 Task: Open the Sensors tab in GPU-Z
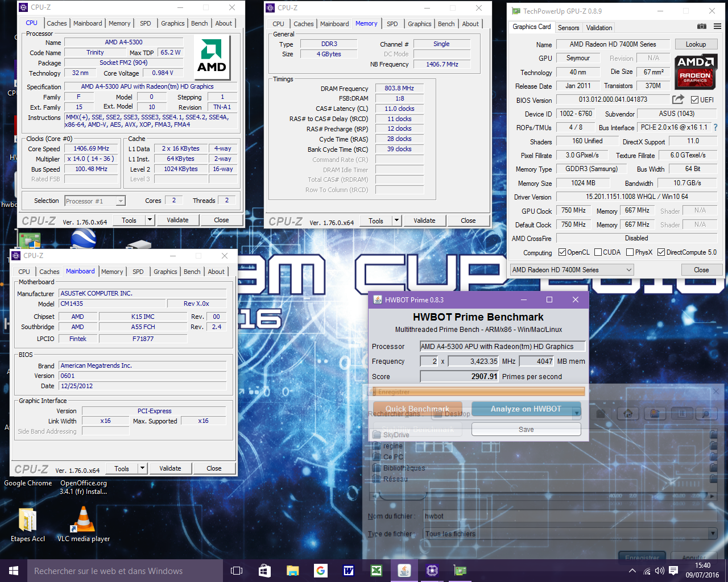click(x=568, y=27)
